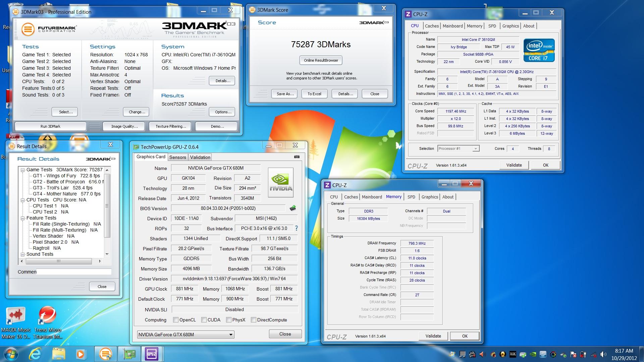Click the 3DMark03 taskbar icon

(106, 354)
